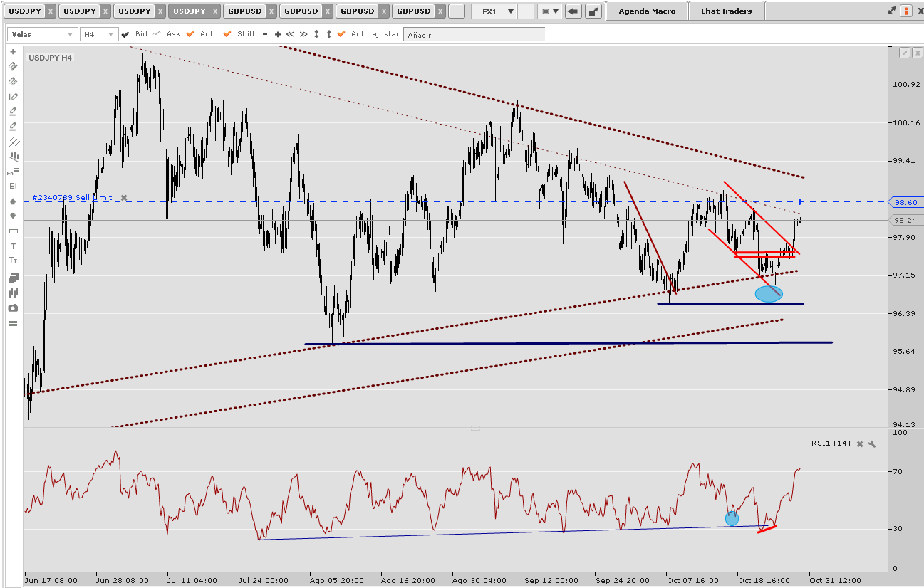Open the Velas chart type dropdown
Image resolution: width=924 pixels, height=588 pixels.
42,35
